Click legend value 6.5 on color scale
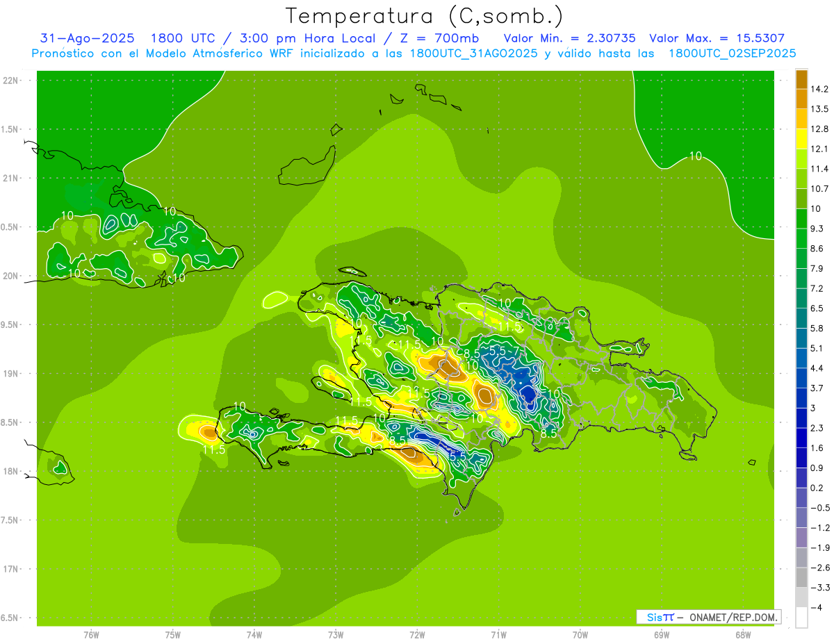The width and height of the screenshot is (834, 644). 817,308
